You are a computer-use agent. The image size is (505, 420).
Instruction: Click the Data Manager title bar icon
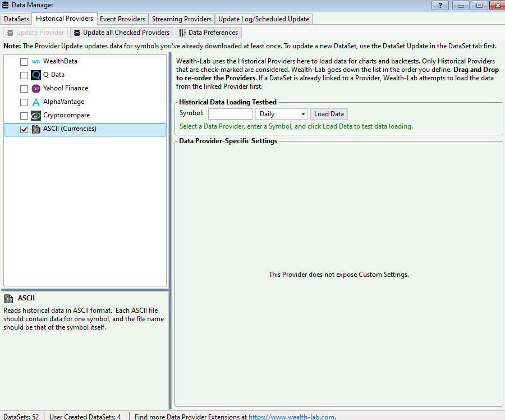pos(5,5)
